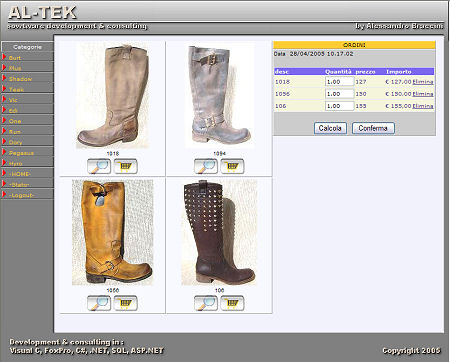Select '€ 155,00' amount in order table
The image size is (450, 362).
coord(398,106)
